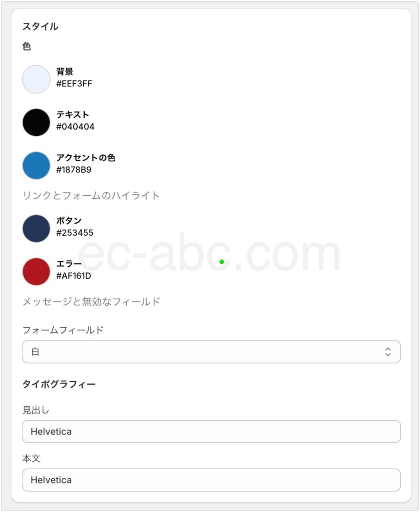
Task: Click the 背景 color label
Action: coord(65,72)
